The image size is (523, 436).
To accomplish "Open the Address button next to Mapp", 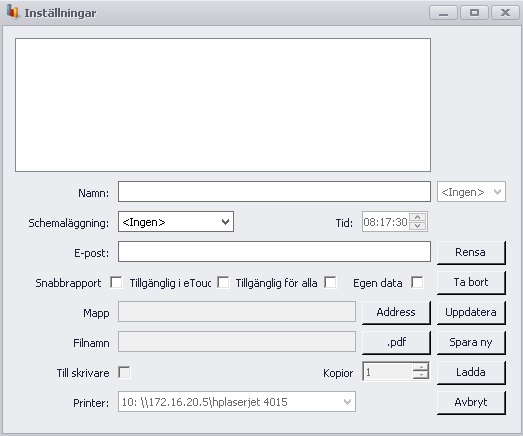I will 396,313.
